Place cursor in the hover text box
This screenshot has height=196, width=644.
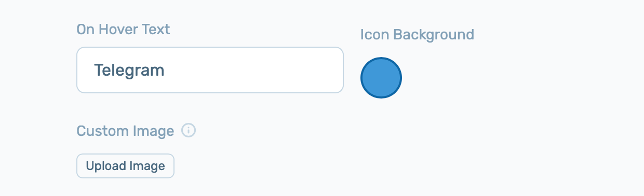click(210, 70)
